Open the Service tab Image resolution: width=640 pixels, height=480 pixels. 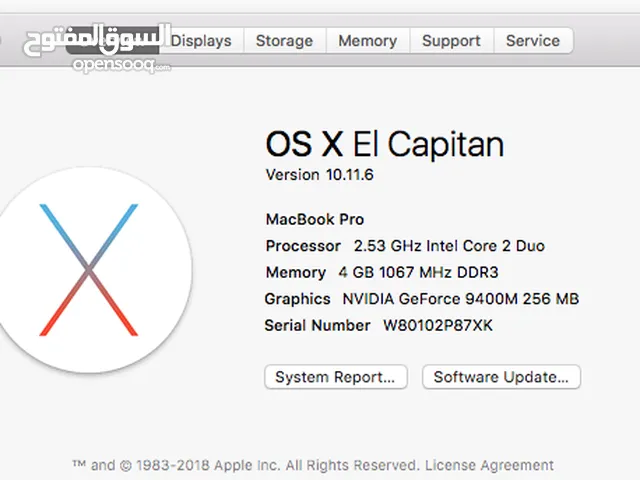pyautogui.click(x=533, y=40)
